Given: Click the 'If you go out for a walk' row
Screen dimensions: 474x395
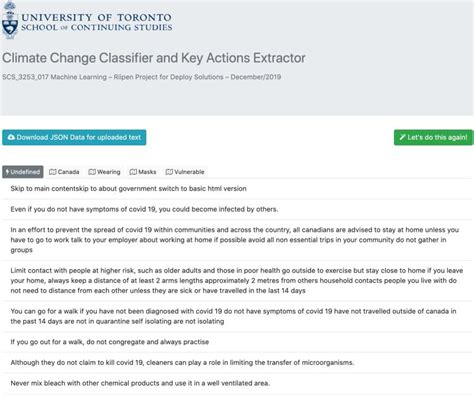Looking at the screenshot, I should click(237, 342).
